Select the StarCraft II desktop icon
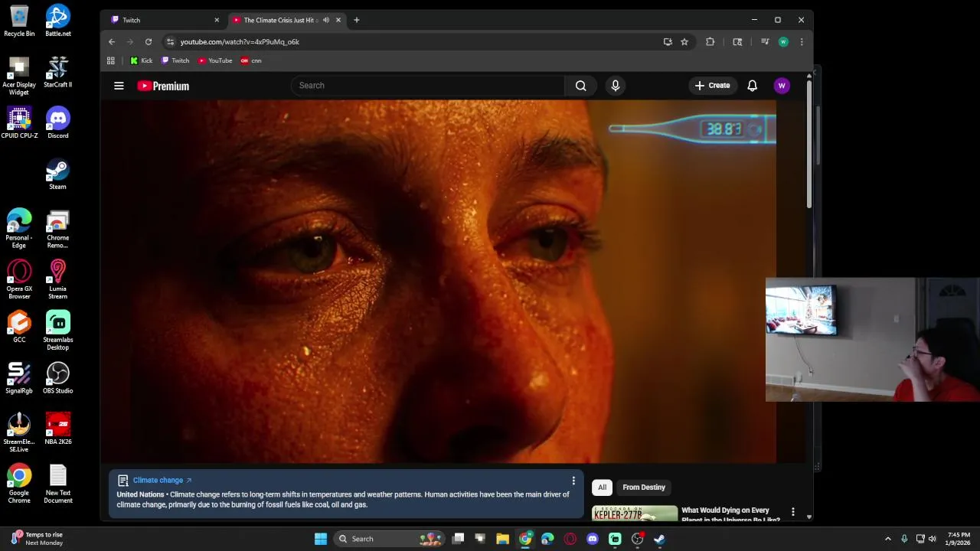Viewport: 980px width, 551px height. 58,72
